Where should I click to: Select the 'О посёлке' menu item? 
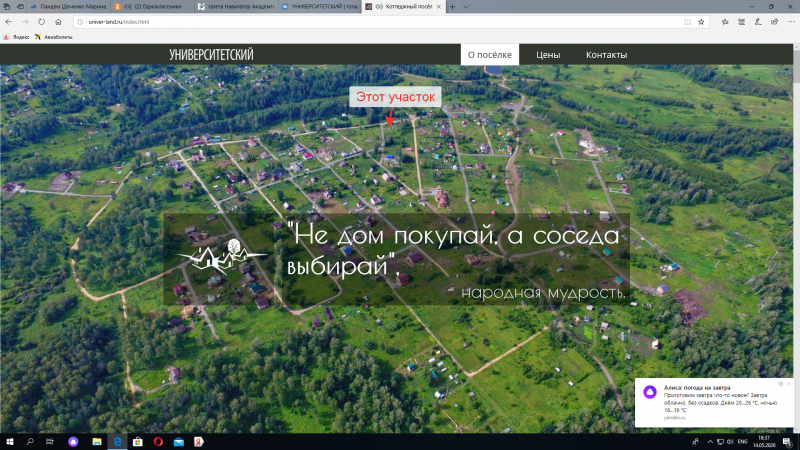coord(490,55)
